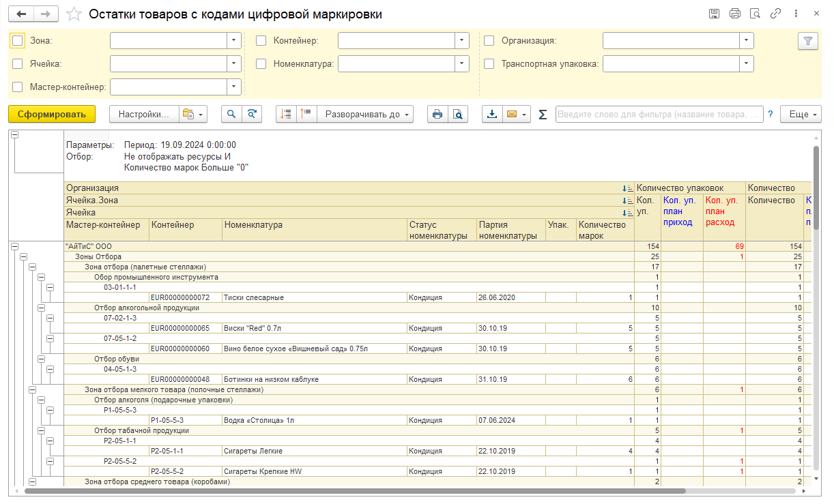Open the Транспортная упаковка dropdown arrow
This screenshot has height=504, width=834.
pyautogui.click(x=747, y=63)
